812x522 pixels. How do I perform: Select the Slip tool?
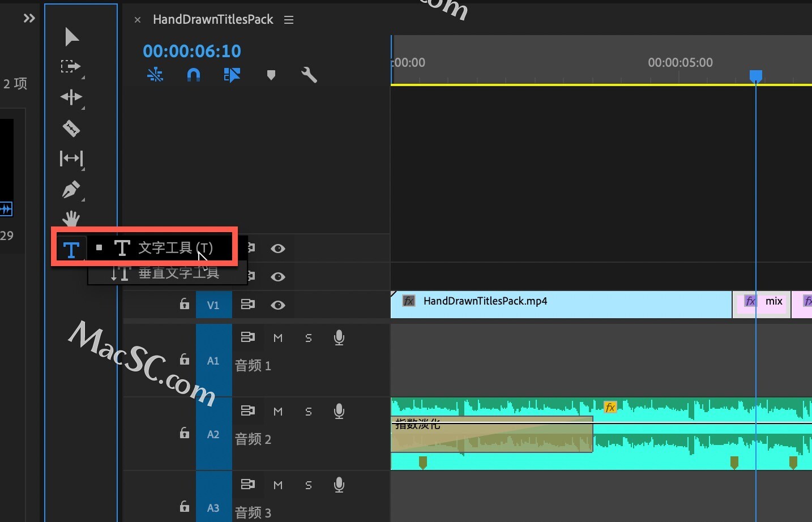tap(71, 159)
